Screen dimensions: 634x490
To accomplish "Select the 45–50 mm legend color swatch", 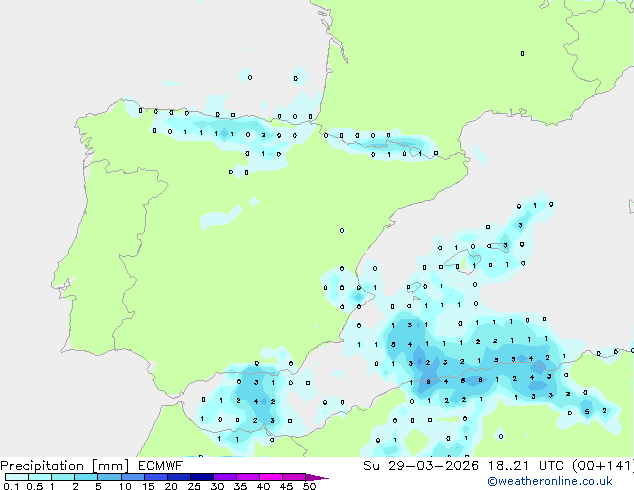I will tap(294, 477).
